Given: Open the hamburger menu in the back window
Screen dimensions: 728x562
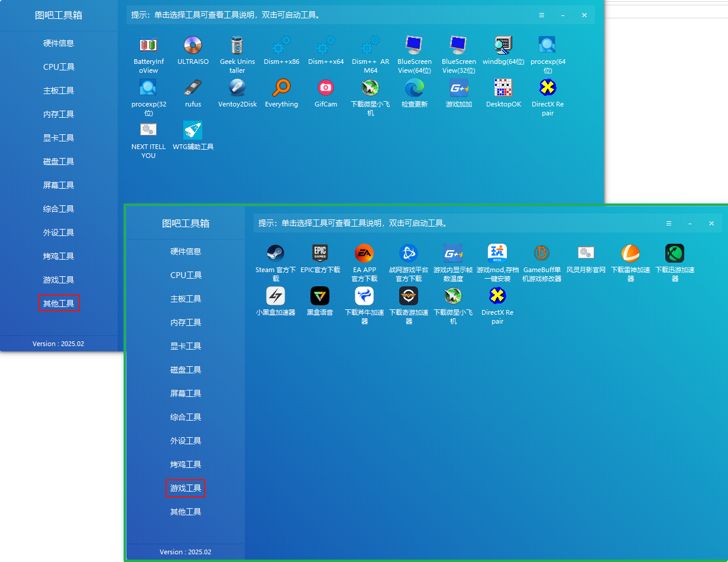Looking at the screenshot, I should (542, 15).
